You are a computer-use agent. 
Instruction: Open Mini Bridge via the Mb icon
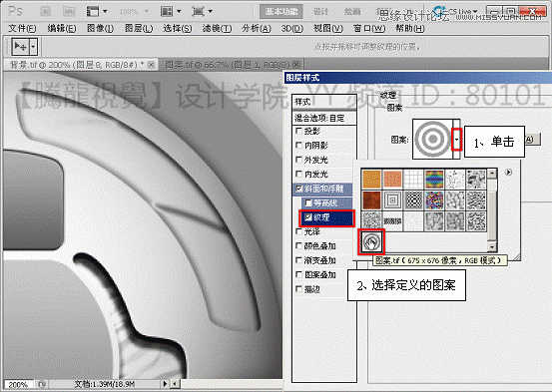(x=69, y=12)
